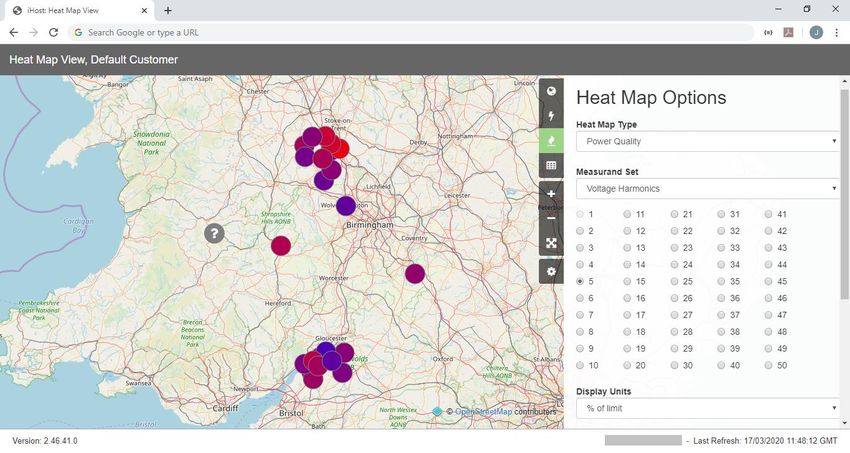Select harmonic 5 radio button
The width and height of the screenshot is (850, 453).
(580, 281)
